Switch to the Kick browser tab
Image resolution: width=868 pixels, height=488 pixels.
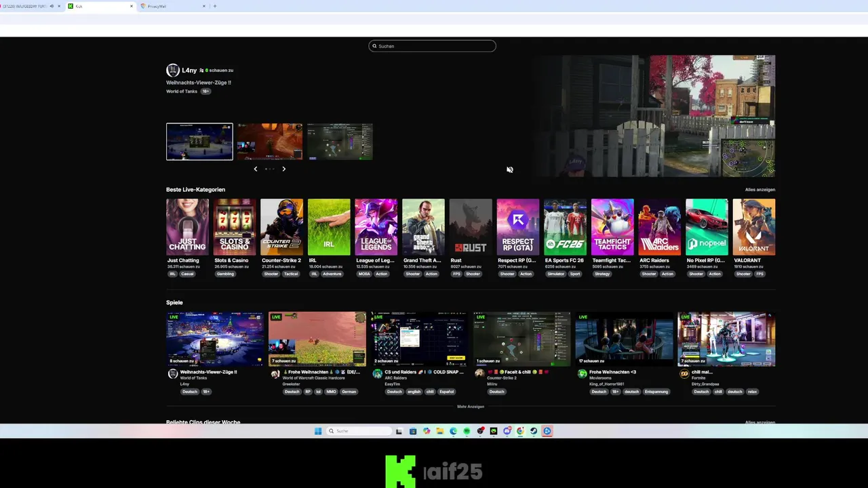(x=100, y=6)
